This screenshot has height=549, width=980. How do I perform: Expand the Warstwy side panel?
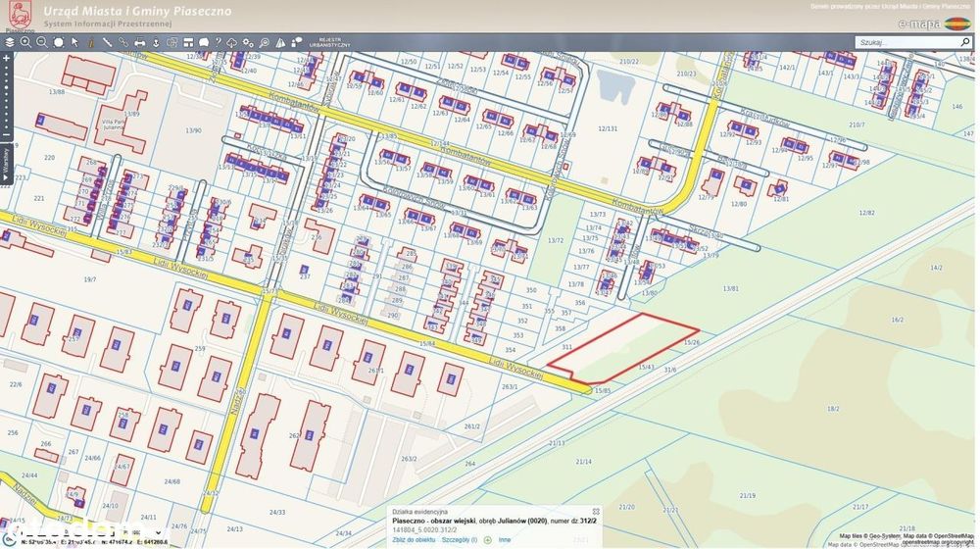tap(6, 165)
